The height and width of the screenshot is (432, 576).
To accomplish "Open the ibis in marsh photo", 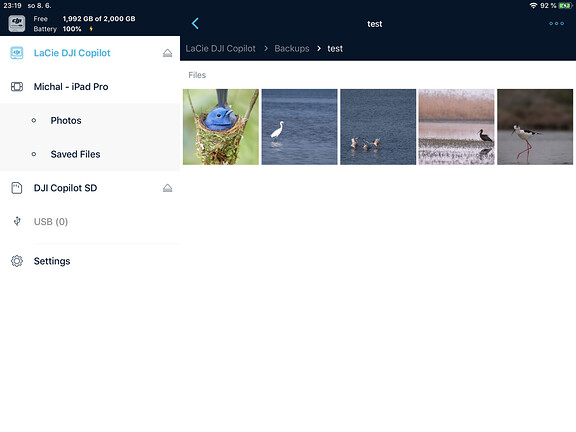I will click(x=457, y=127).
